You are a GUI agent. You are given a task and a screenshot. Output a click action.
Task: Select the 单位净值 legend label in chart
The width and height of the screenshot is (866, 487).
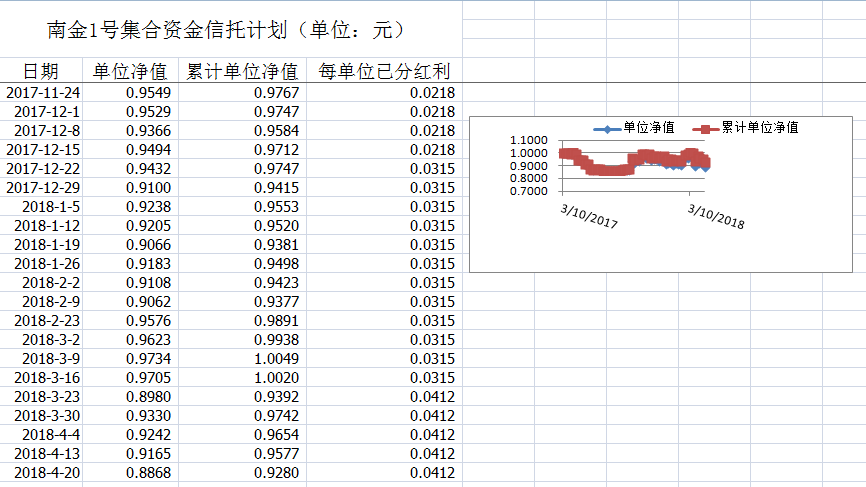click(x=648, y=128)
